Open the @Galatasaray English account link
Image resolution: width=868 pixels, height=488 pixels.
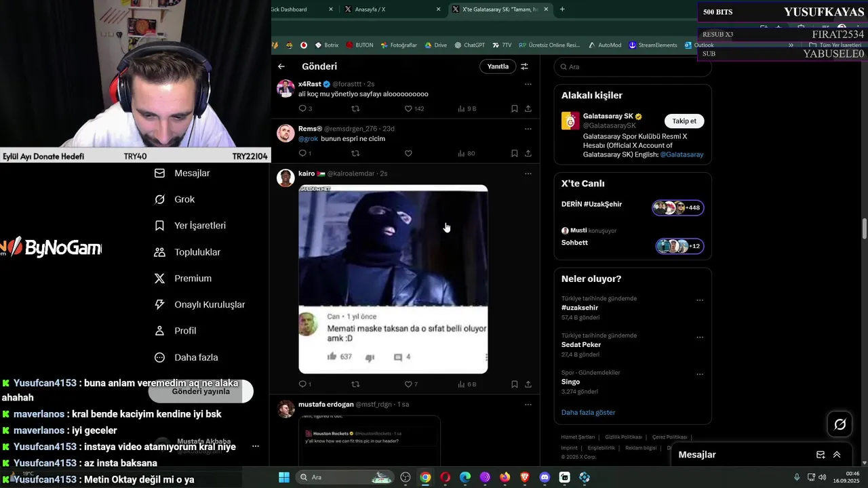[682, 155]
